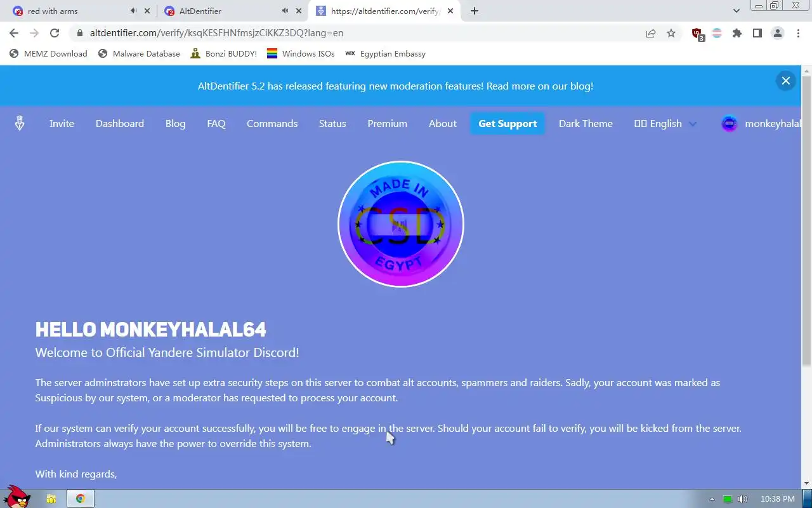Mute audio on the AltDentifier tab
The width and height of the screenshot is (812, 508).
285,11
